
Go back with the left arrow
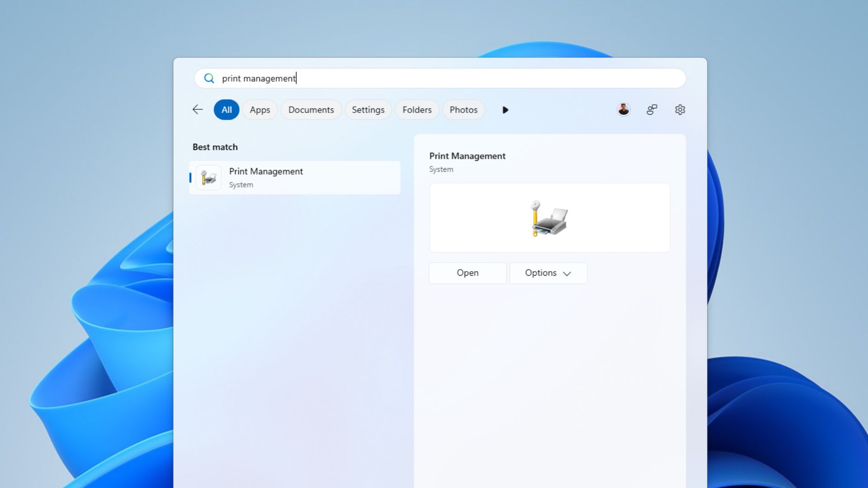click(198, 109)
